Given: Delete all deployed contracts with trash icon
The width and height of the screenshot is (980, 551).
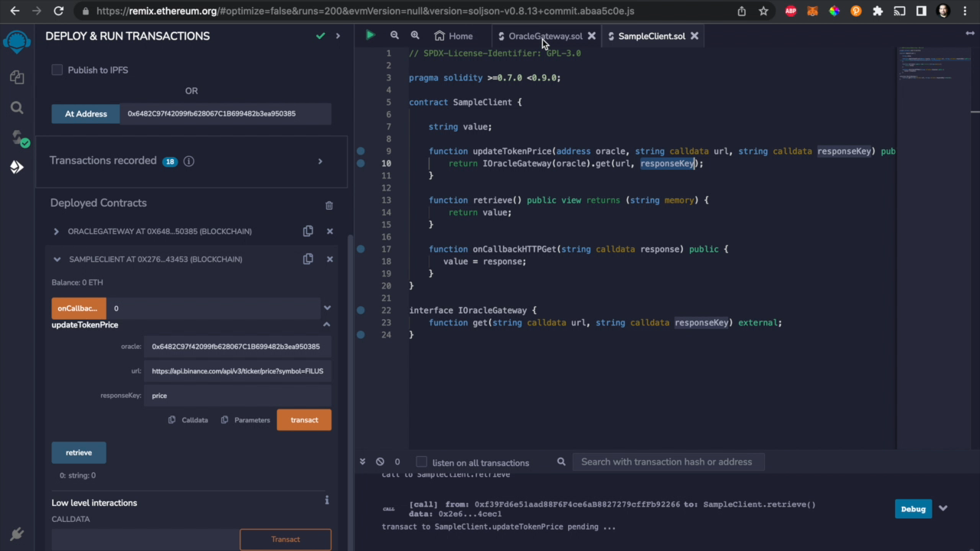Looking at the screenshot, I should [x=329, y=205].
